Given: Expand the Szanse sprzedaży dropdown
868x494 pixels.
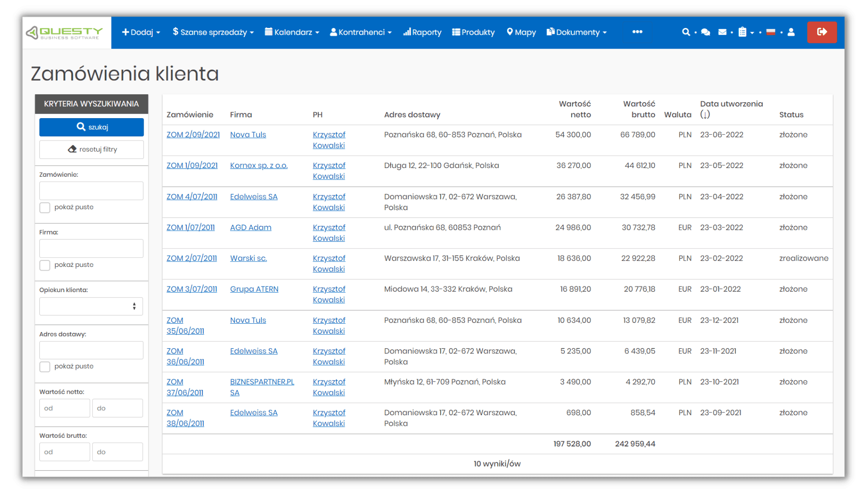Looking at the screenshot, I should (x=213, y=32).
